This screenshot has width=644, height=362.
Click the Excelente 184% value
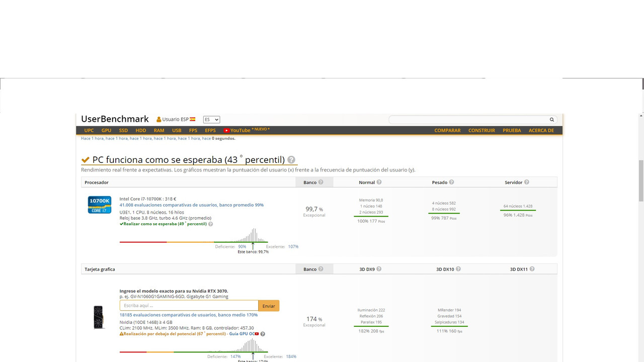tap(291, 356)
